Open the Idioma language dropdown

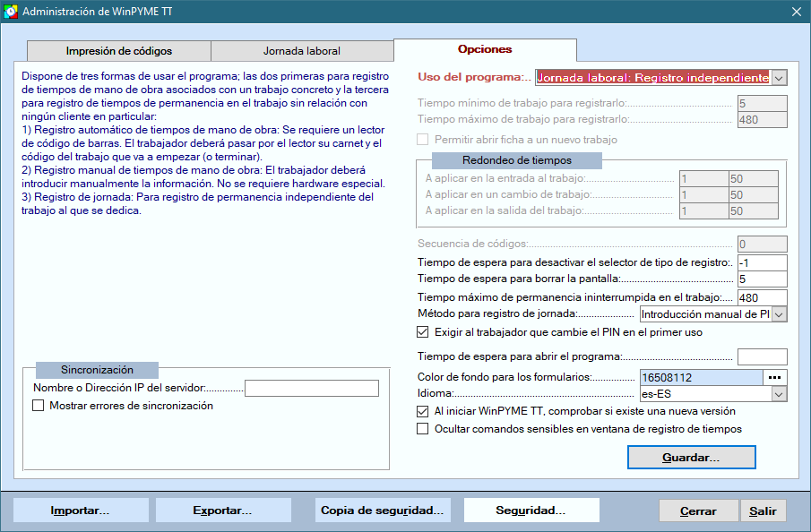(779, 394)
